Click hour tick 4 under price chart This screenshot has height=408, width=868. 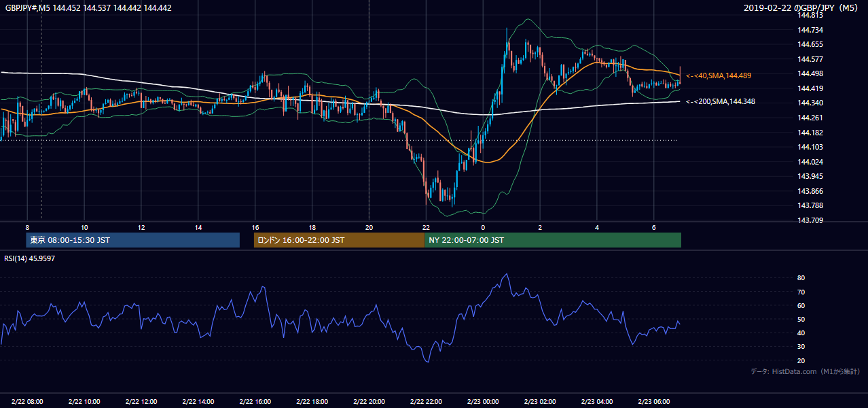[597, 227]
